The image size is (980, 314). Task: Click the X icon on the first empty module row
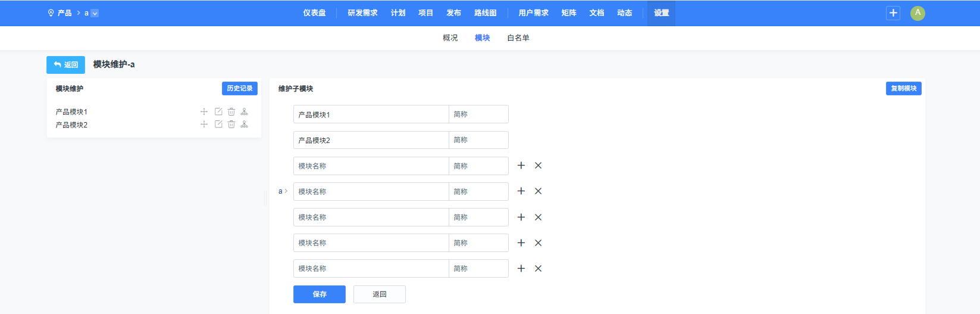pyautogui.click(x=538, y=166)
